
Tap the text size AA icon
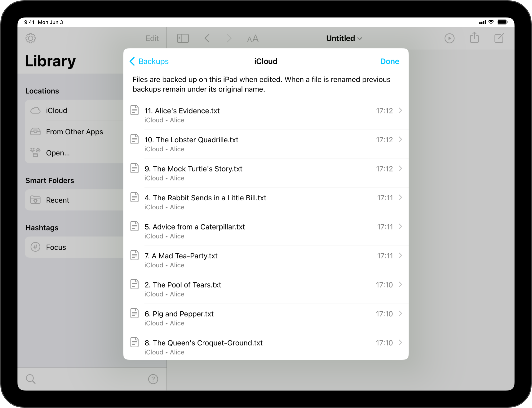pos(253,39)
